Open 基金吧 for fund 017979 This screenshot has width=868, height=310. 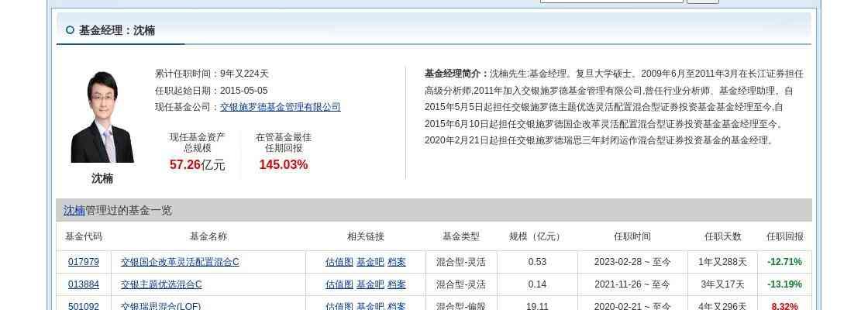(x=370, y=262)
